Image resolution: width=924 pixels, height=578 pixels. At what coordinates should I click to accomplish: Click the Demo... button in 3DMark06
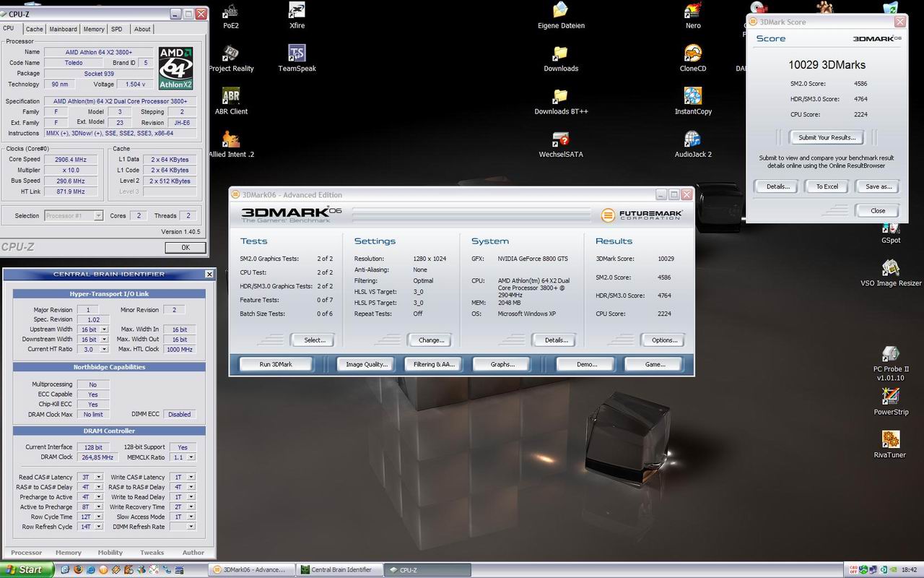[587, 364]
